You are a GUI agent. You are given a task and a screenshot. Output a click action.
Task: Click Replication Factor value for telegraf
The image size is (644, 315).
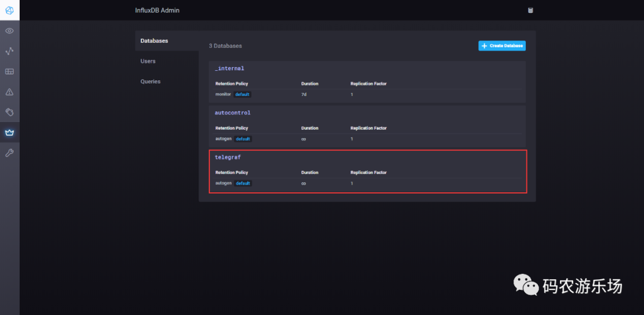pos(352,183)
